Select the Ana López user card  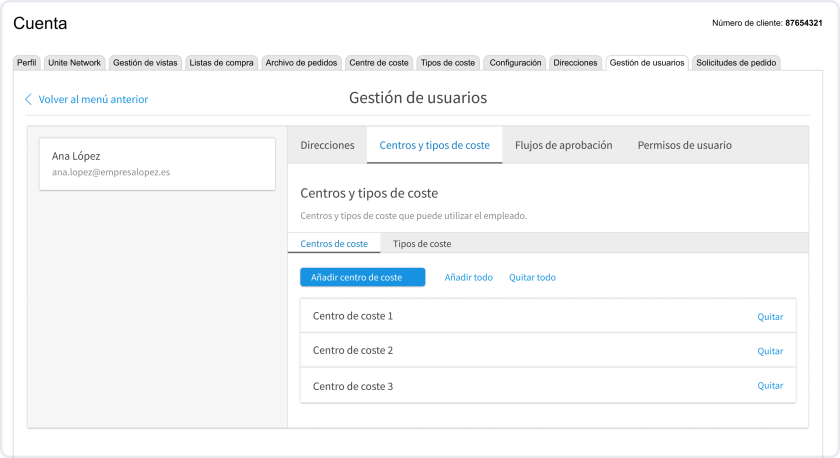coord(158,164)
